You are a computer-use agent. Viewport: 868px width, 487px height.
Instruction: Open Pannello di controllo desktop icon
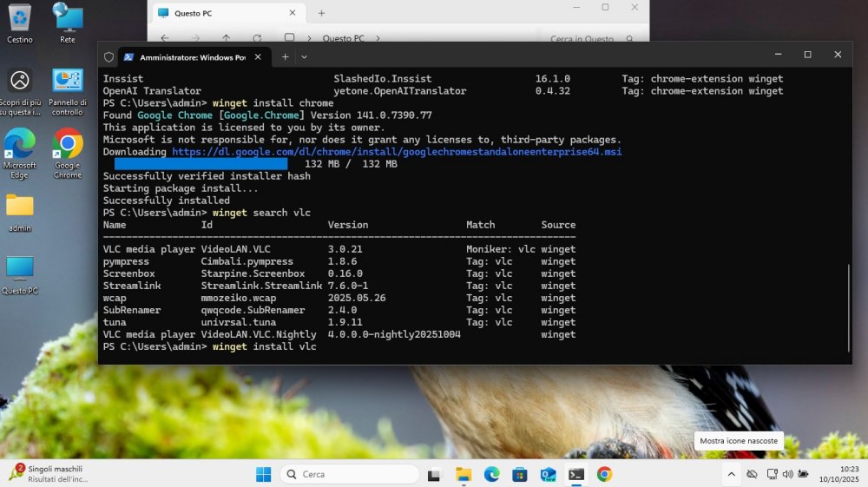point(68,87)
